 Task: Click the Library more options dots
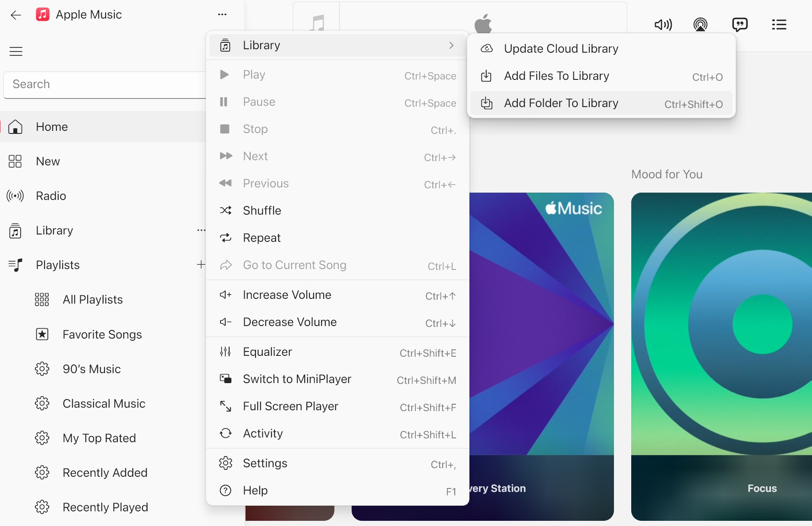(201, 230)
